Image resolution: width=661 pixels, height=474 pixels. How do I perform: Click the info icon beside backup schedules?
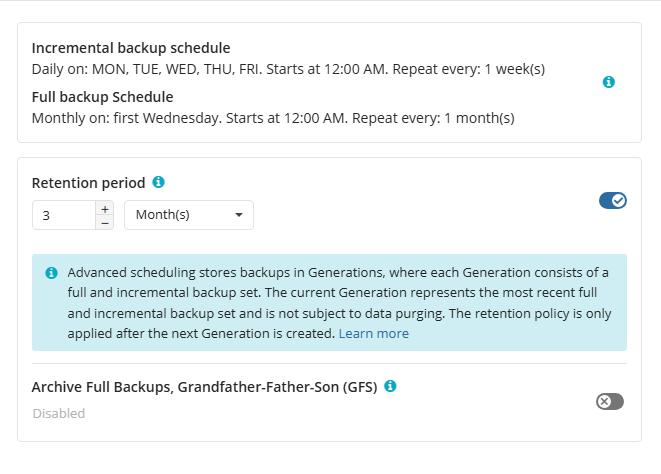[609, 82]
